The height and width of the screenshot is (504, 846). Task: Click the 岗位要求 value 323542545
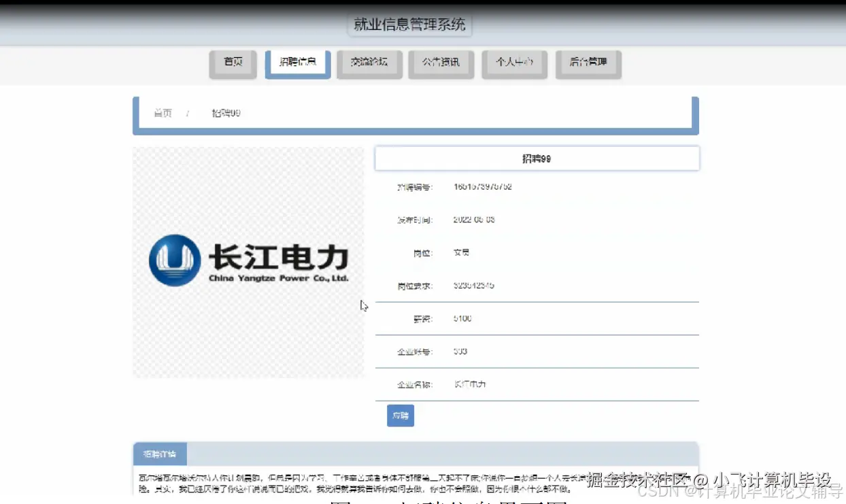click(x=473, y=286)
